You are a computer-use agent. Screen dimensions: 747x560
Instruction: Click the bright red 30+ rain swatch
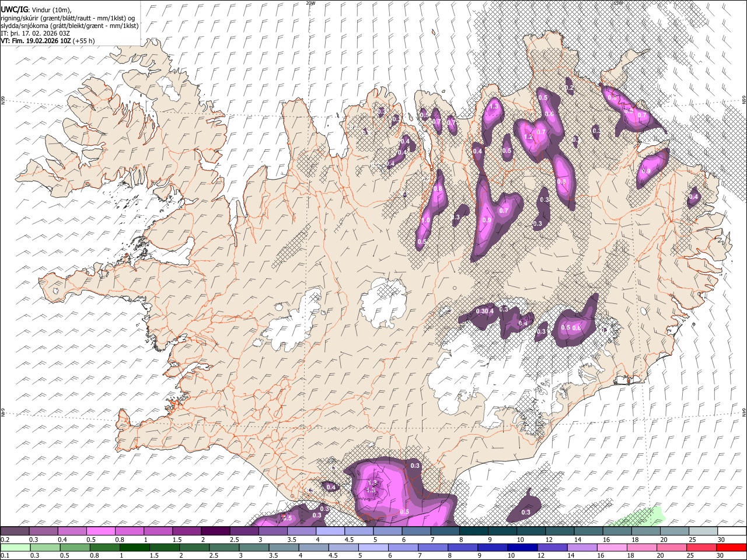pyautogui.click(x=732, y=547)
